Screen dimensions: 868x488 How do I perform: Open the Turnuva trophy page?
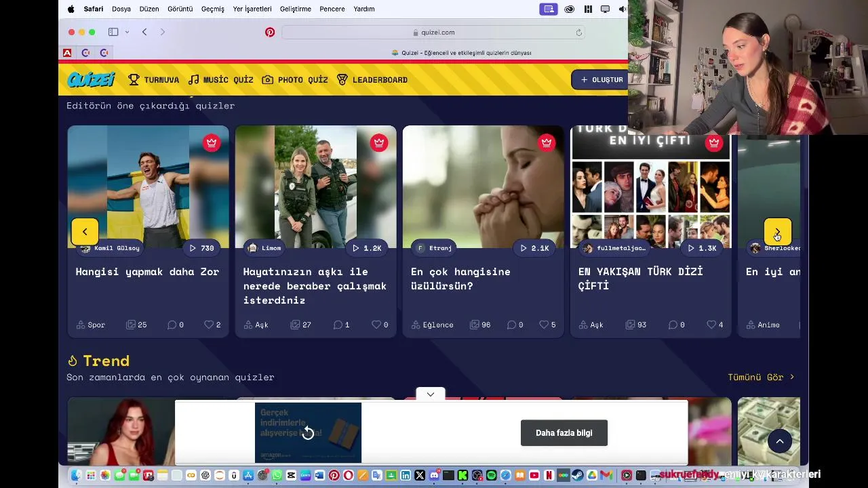tap(154, 80)
